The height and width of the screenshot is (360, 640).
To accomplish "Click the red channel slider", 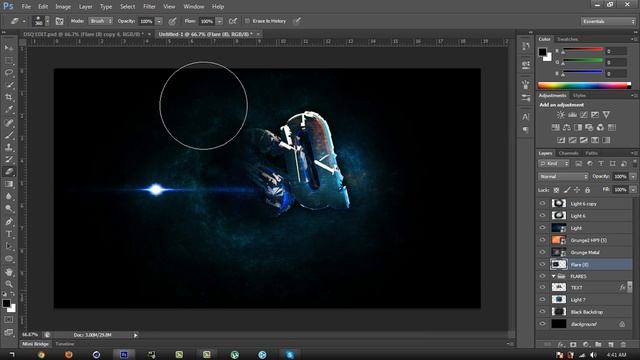I will coord(583,50).
